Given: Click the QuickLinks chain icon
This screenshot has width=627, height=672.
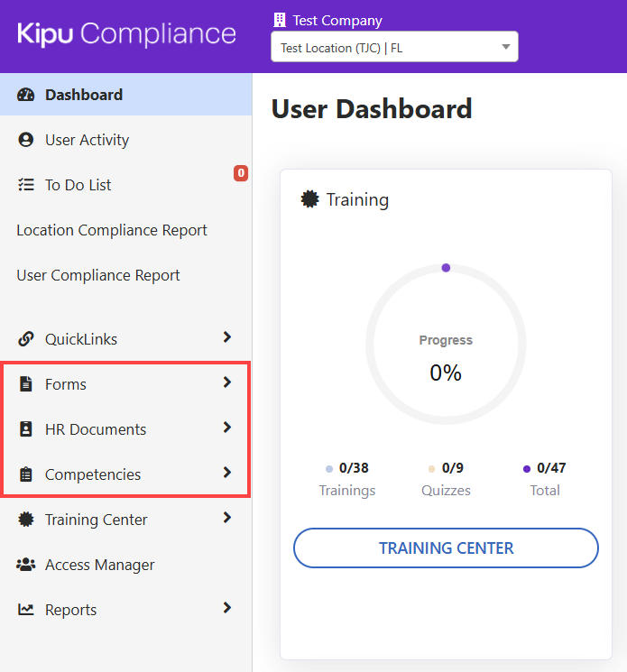Looking at the screenshot, I should pos(26,339).
